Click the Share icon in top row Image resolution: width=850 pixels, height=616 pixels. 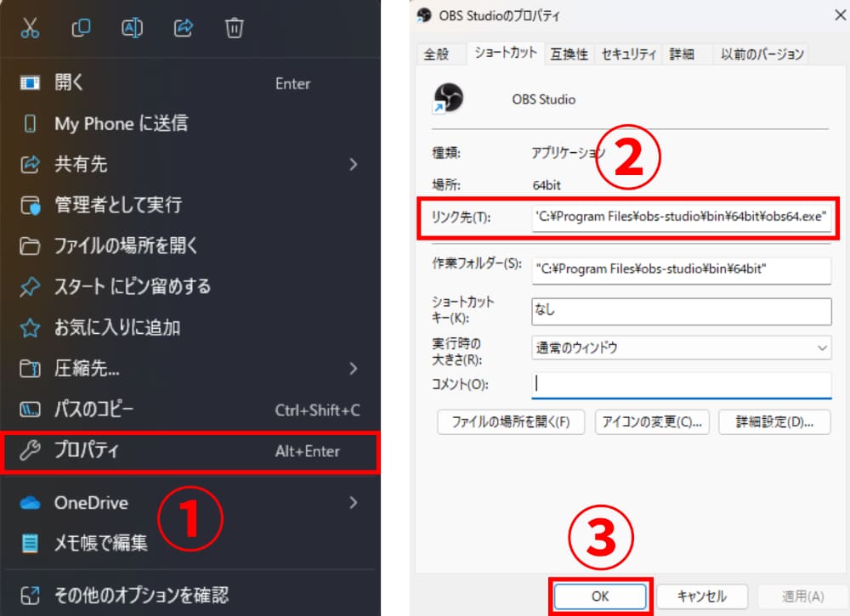coord(184,28)
